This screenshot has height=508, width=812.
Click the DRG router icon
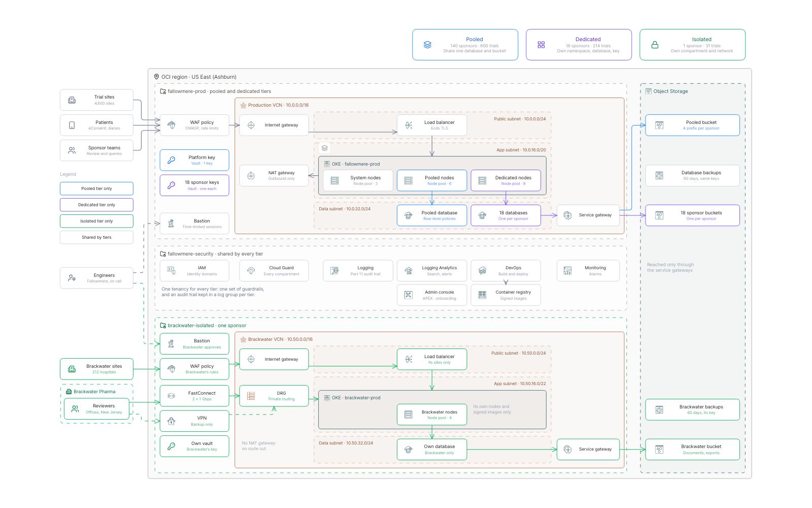[x=251, y=396]
